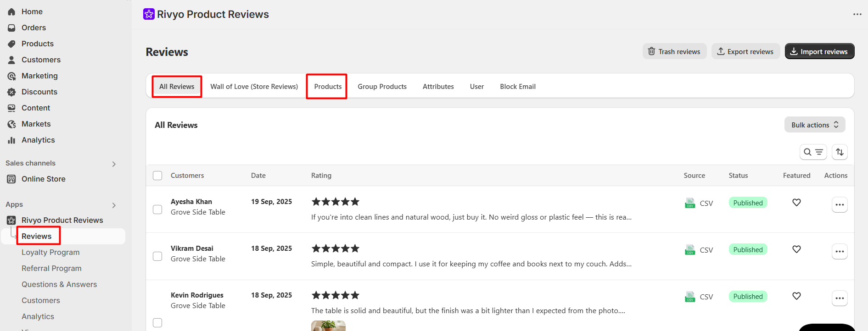Viewport: 868px width, 331px height.
Task: Click the Status column header
Action: point(738,176)
